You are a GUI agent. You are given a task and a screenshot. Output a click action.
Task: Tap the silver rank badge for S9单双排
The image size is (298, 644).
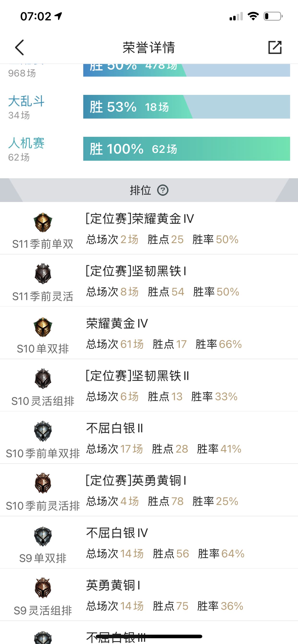(43, 536)
